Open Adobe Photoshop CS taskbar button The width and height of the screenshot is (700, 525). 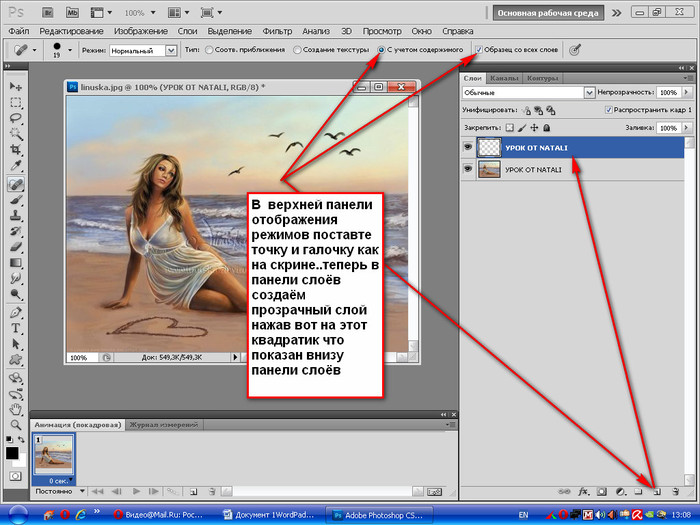tap(379, 515)
